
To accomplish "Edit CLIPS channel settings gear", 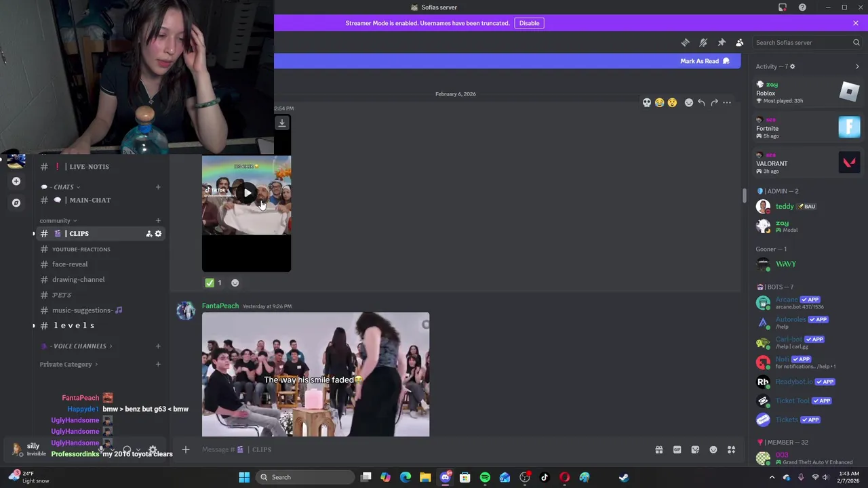I will click(158, 234).
